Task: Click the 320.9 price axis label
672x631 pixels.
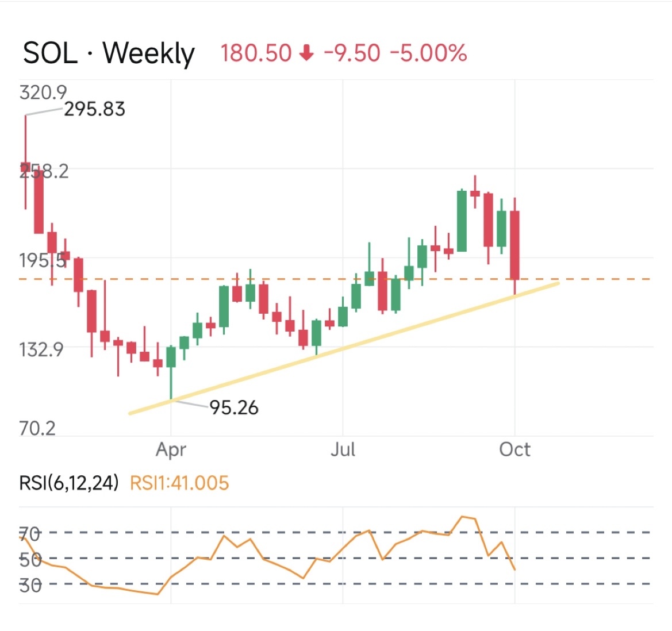Action: tap(43, 92)
